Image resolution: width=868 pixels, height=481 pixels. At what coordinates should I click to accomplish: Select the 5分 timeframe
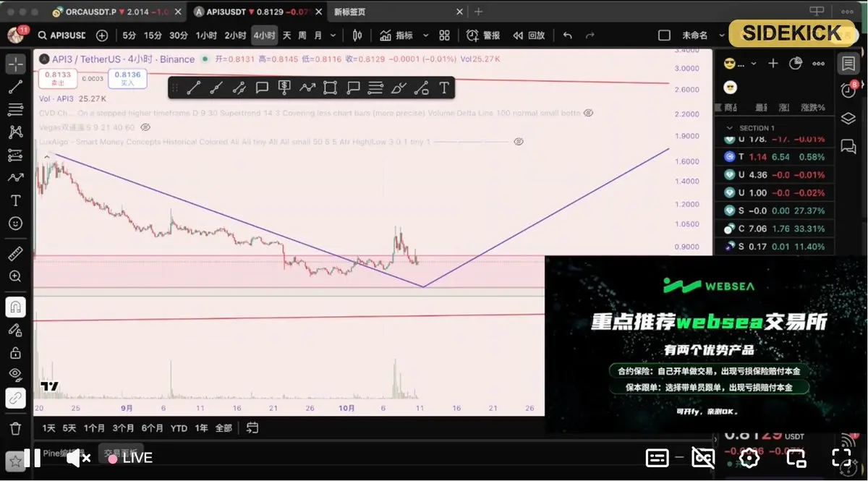(x=129, y=35)
